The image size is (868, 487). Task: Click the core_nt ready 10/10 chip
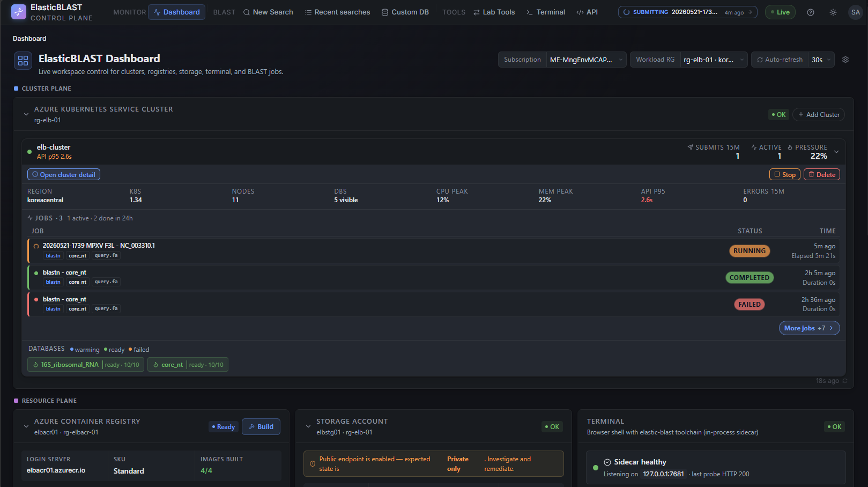188,365
